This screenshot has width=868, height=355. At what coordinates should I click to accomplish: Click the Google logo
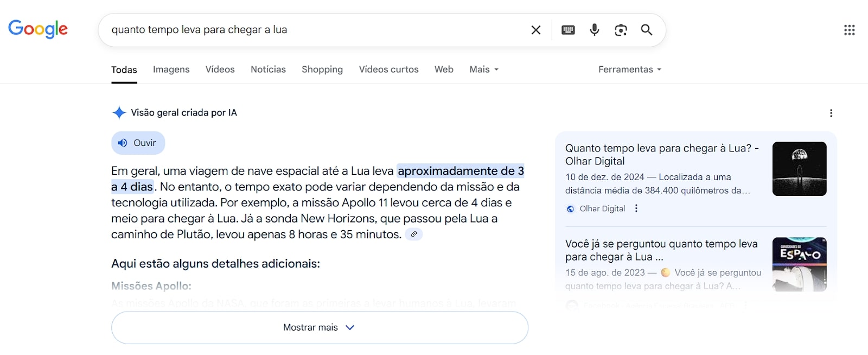click(38, 29)
